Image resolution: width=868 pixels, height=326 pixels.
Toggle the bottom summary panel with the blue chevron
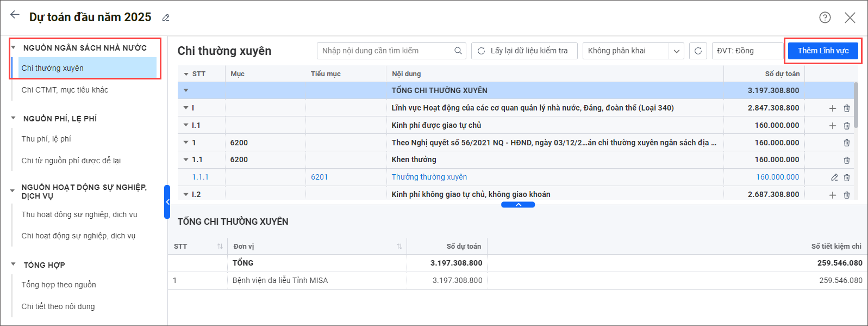click(x=518, y=205)
